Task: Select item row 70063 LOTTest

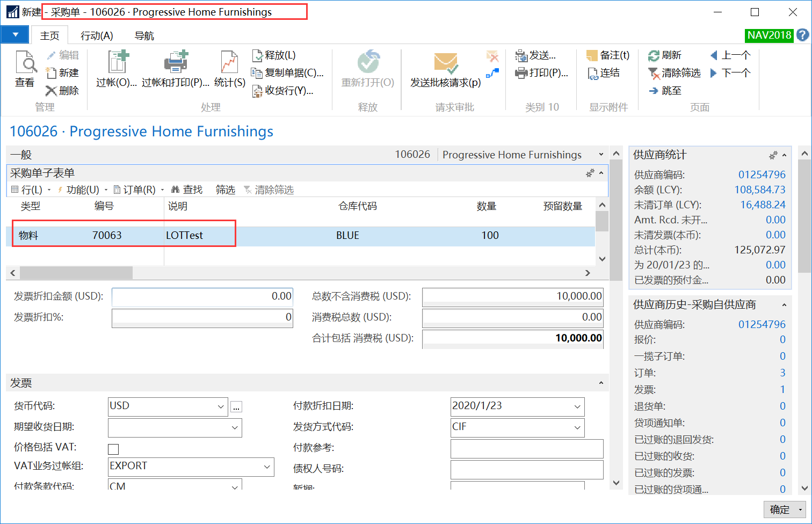Action: tap(300, 236)
